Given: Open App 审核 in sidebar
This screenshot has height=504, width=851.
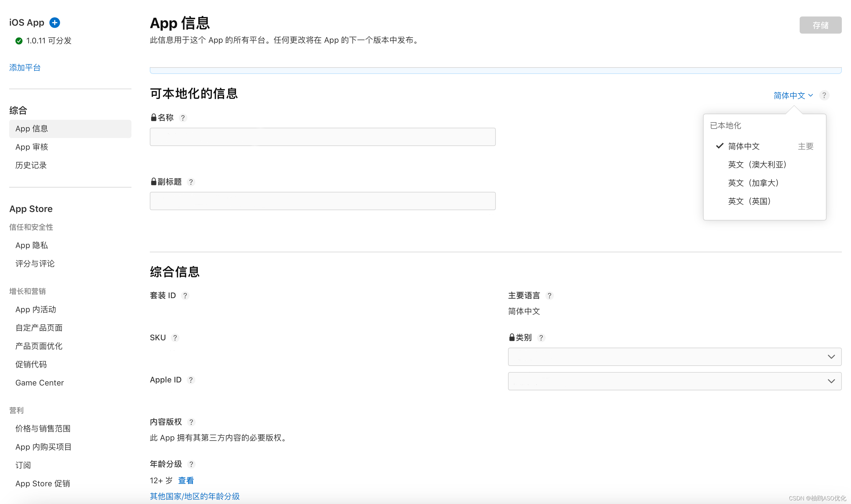Looking at the screenshot, I should [31, 147].
